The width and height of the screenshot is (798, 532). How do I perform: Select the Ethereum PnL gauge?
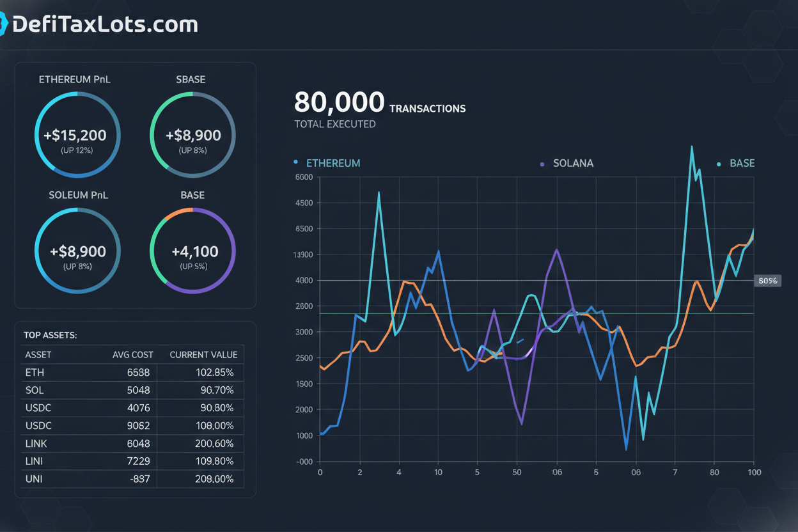(77, 135)
